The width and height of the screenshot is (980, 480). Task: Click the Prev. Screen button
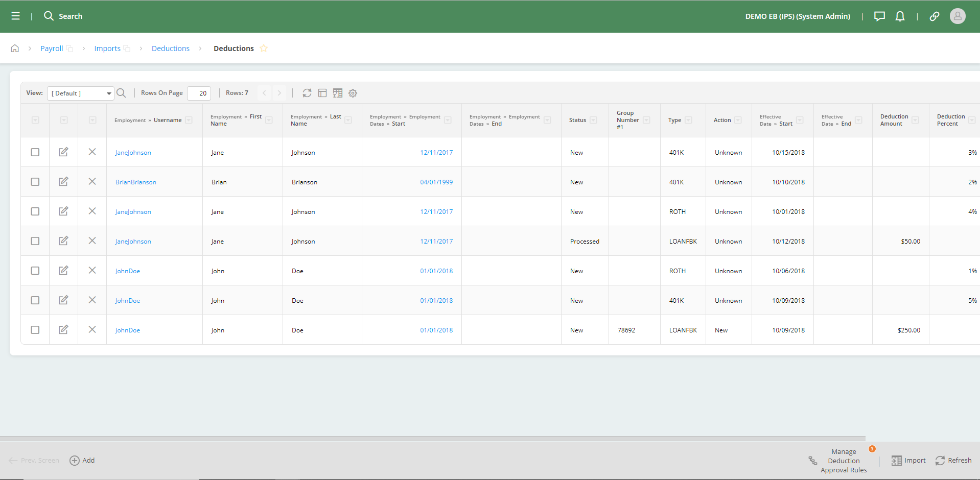(34, 461)
